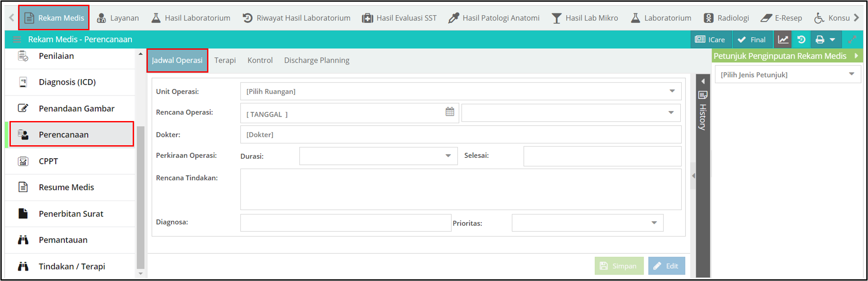Open the Layanan tab

pyautogui.click(x=118, y=18)
